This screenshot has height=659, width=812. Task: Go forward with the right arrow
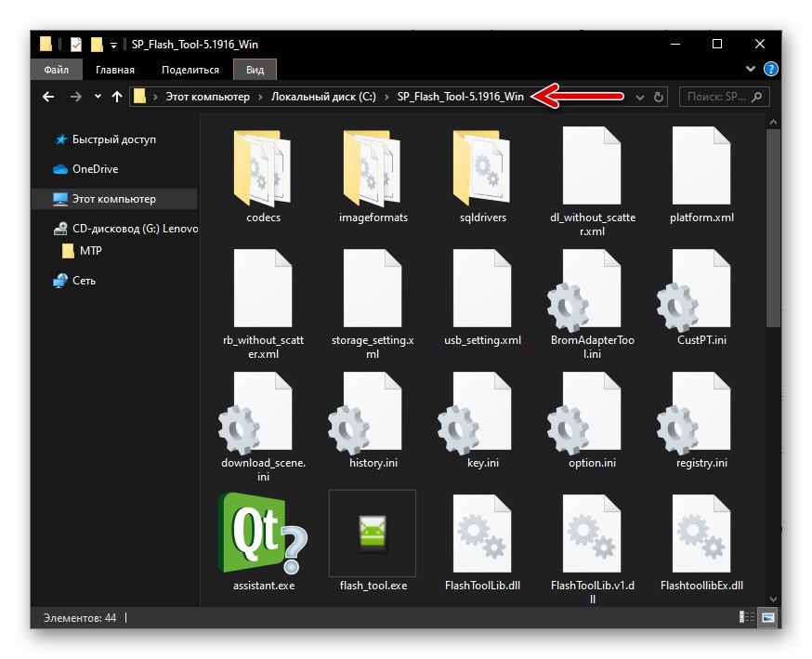pos(76,97)
